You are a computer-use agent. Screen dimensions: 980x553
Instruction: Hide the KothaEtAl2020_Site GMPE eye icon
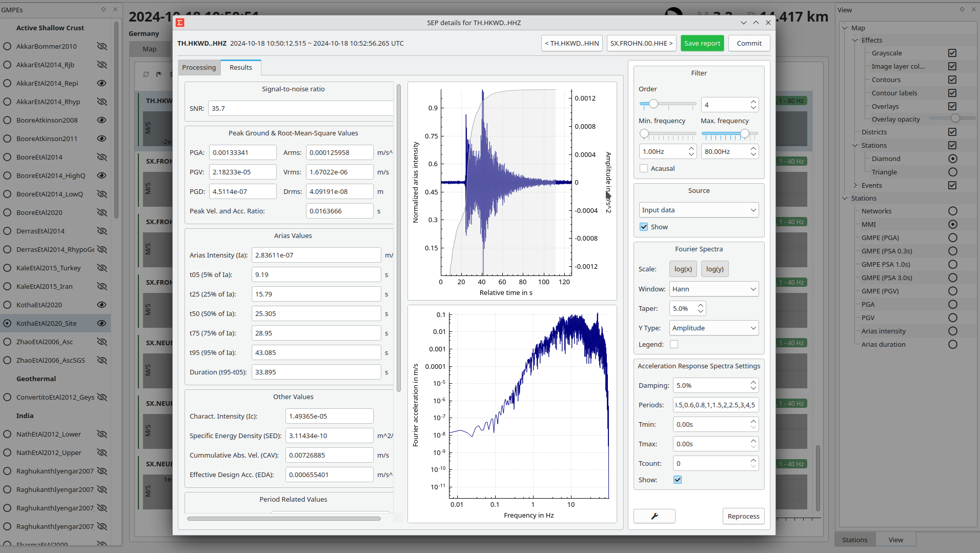(x=102, y=323)
